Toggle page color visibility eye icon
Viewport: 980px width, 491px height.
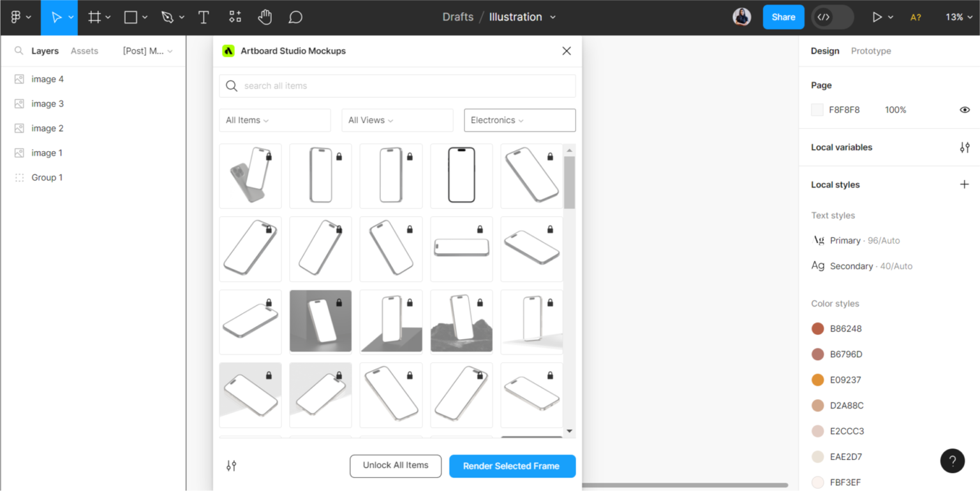pos(965,109)
